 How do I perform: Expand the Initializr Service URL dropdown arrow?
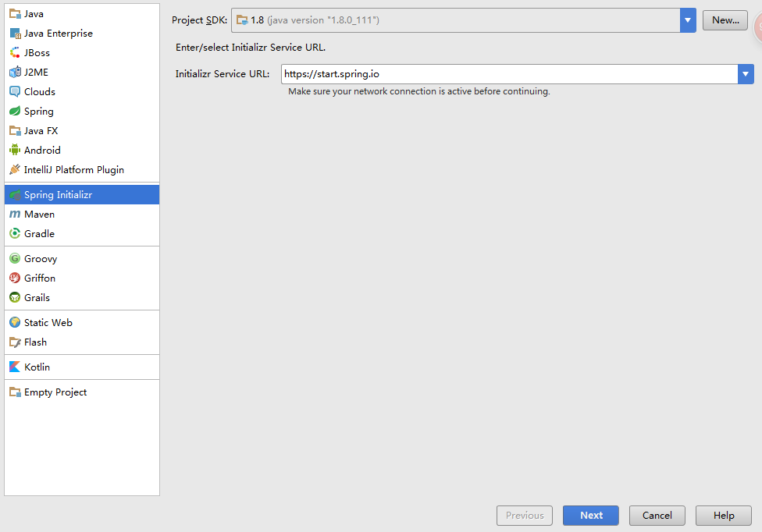pyautogui.click(x=746, y=74)
